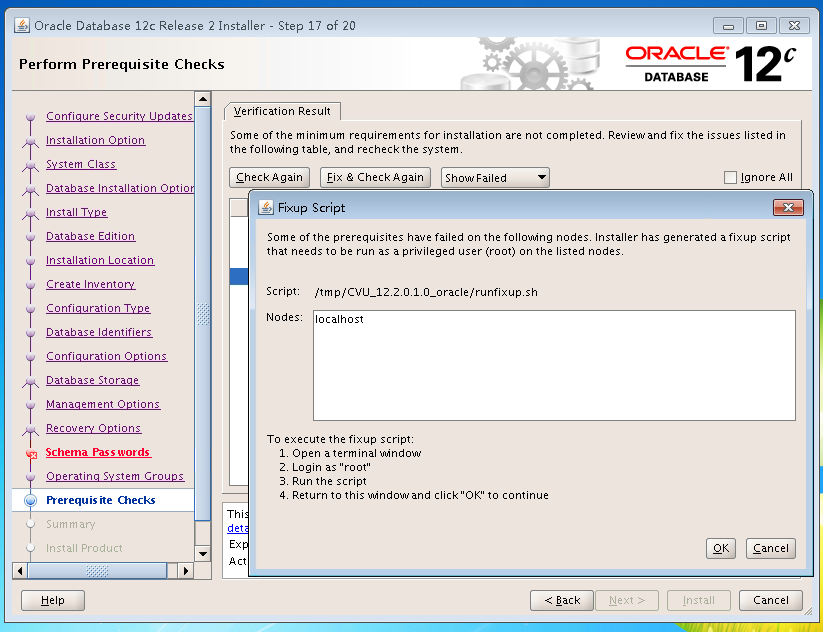
Task: Go to the Management Options step
Action: click(x=103, y=404)
